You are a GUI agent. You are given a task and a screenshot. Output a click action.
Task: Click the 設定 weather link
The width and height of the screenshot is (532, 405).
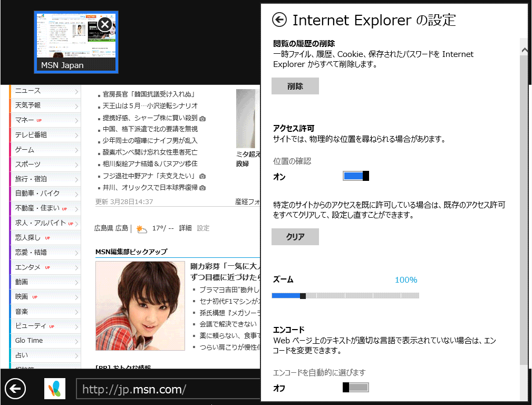203,228
